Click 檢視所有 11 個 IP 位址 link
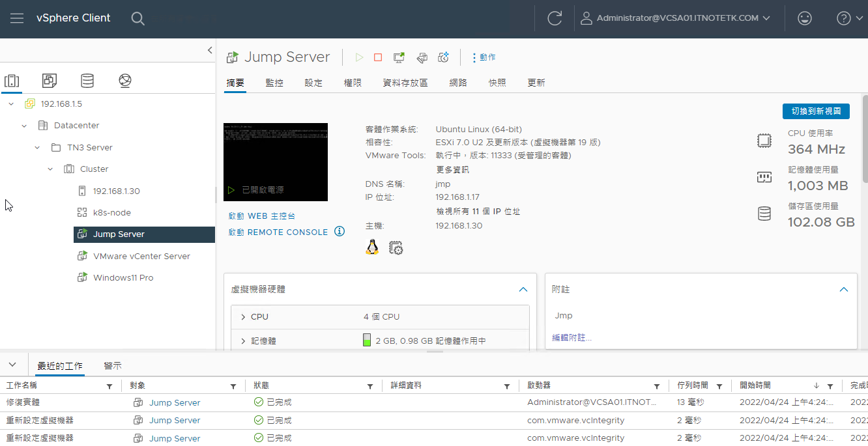This screenshot has height=446, width=868. click(478, 212)
